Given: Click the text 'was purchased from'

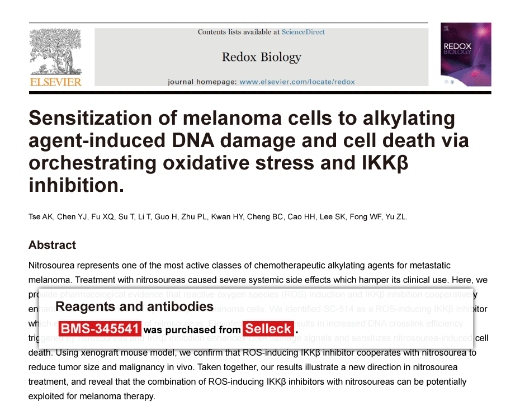Looking at the screenshot, I should click(191, 330).
